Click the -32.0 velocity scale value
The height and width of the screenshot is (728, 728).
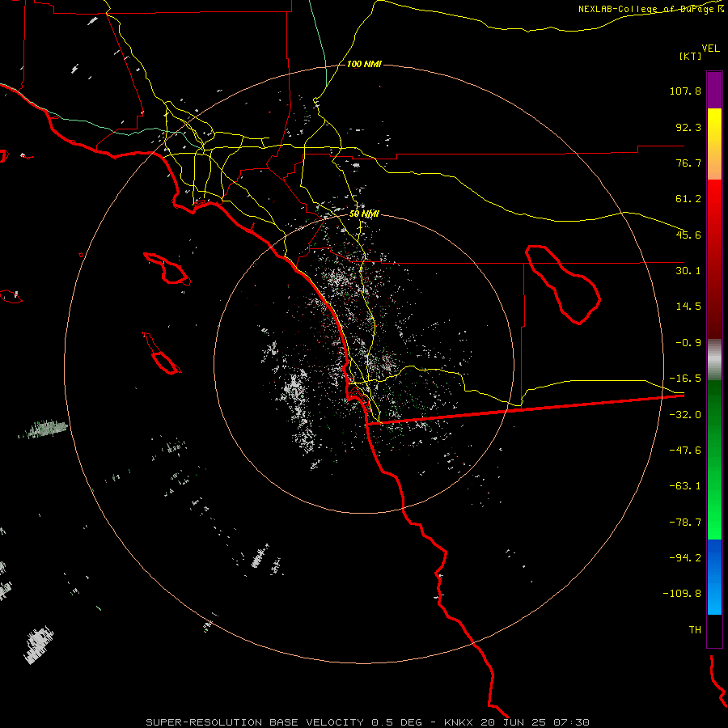coord(685,415)
